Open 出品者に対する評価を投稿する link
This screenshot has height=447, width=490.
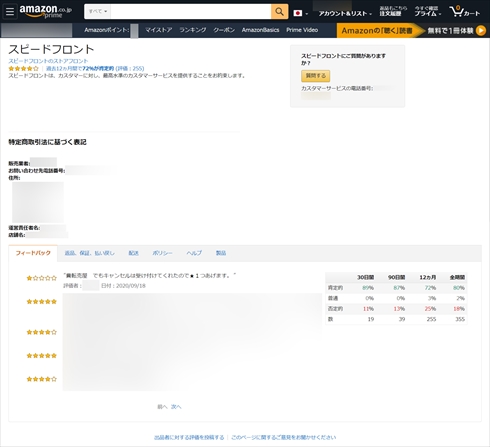pos(189,437)
